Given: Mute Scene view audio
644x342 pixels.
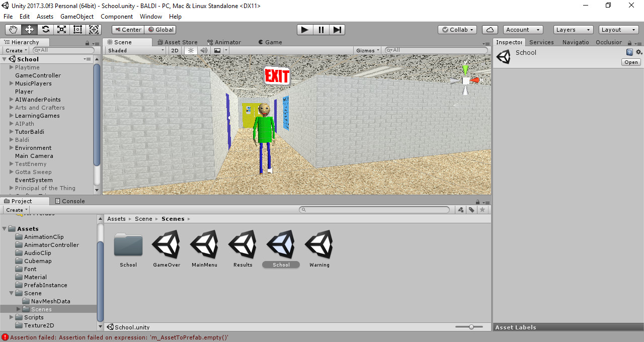Looking at the screenshot, I should coord(203,50).
